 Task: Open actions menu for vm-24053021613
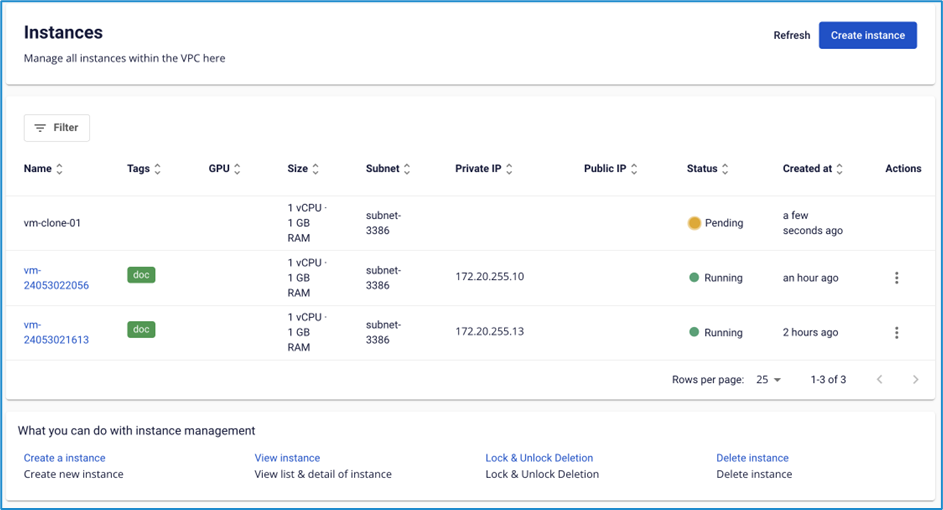click(x=896, y=333)
